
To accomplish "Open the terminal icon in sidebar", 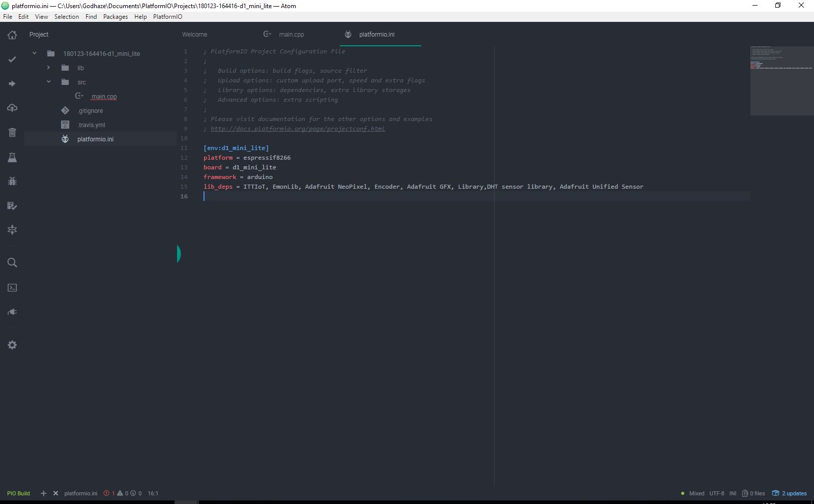I will pyautogui.click(x=12, y=288).
